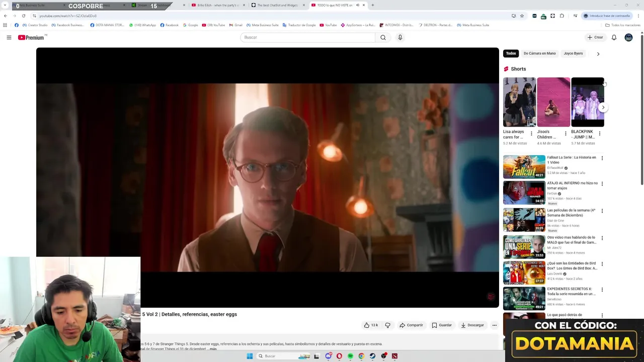Open Discord from the taskbar
Screen dimensions: 644x362
click(x=328, y=356)
